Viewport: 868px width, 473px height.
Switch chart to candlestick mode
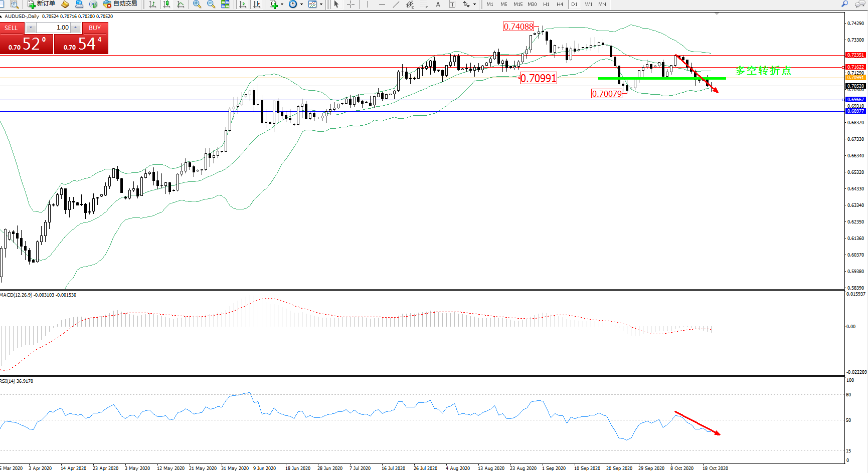(166, 4)
